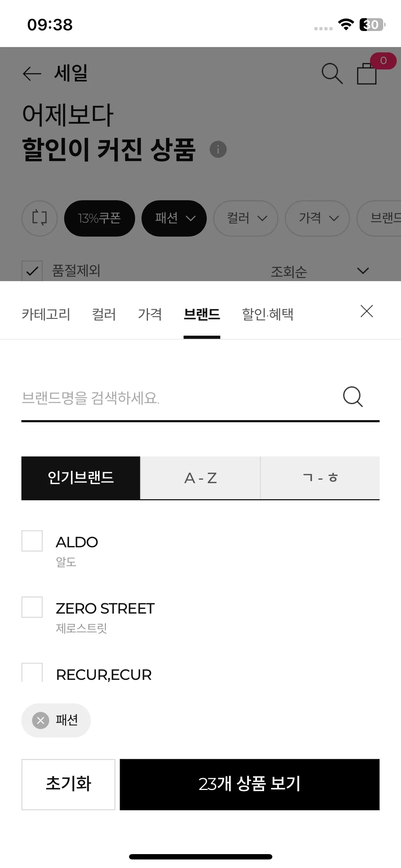Viewport: 401px width, 868px height.
Task: Toggle the 품절제외 checkbox
Action: 32,271
